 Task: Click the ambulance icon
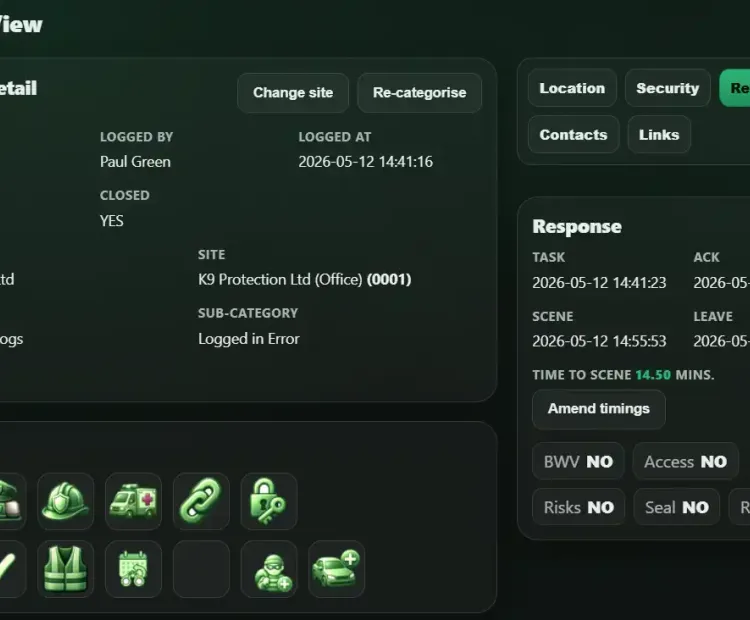[x=133, y=501]
